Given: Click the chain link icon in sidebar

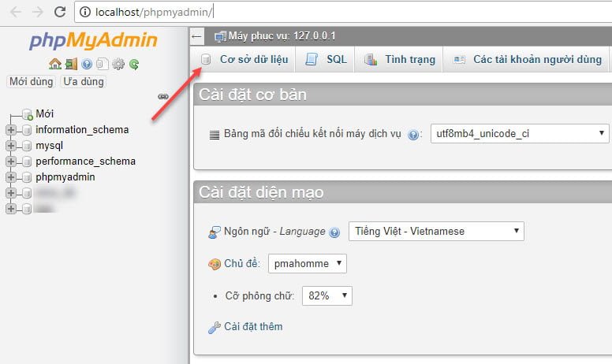Looking at the screenshot, I should (163, 96).
